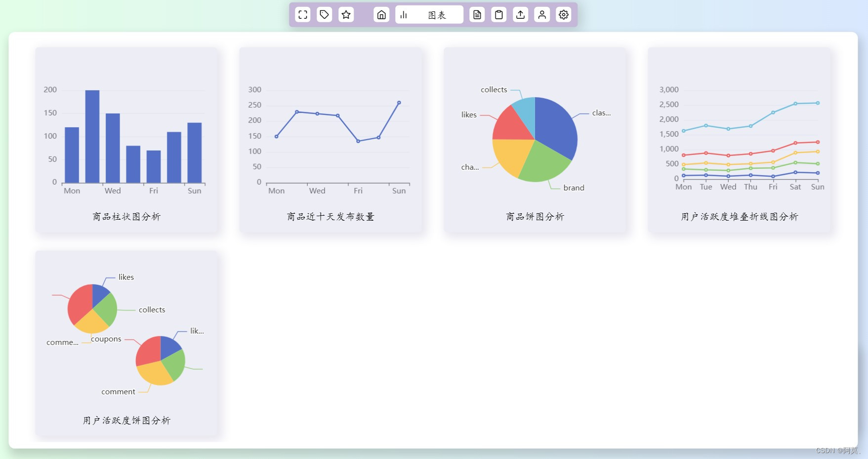Click 'Tue' axis label in stacked line chart

point(706,187)
